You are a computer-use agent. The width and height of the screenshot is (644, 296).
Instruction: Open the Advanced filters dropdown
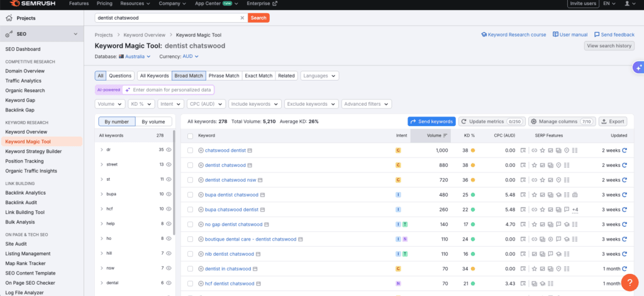367,104
